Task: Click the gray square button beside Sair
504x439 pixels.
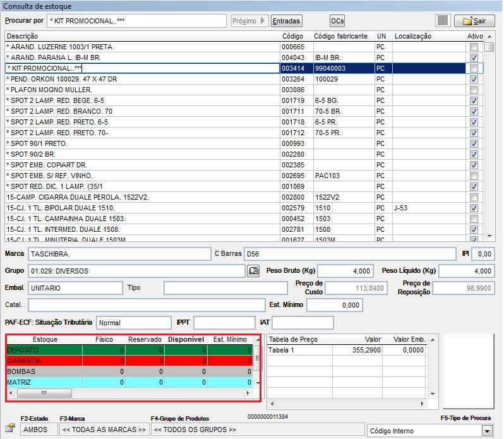Action: pos(443,21)
